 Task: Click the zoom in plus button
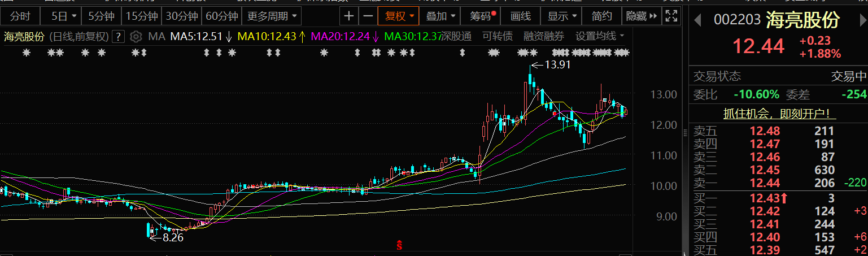pos(350,16)
